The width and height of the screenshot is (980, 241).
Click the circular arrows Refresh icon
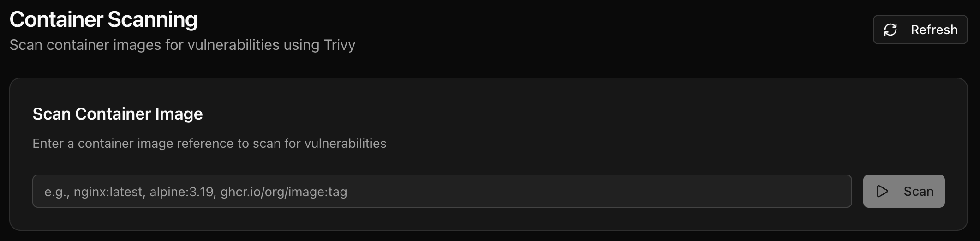click(890, 30)
